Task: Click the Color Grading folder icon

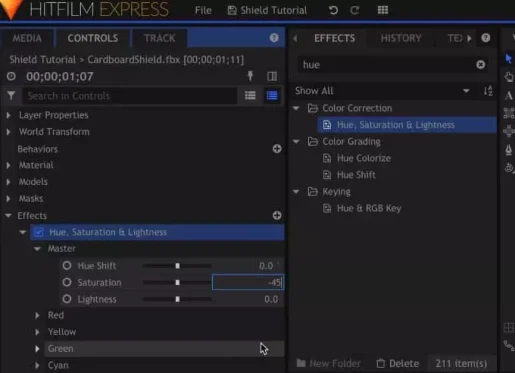Action: pyautogui.click(x=312, y=141)
